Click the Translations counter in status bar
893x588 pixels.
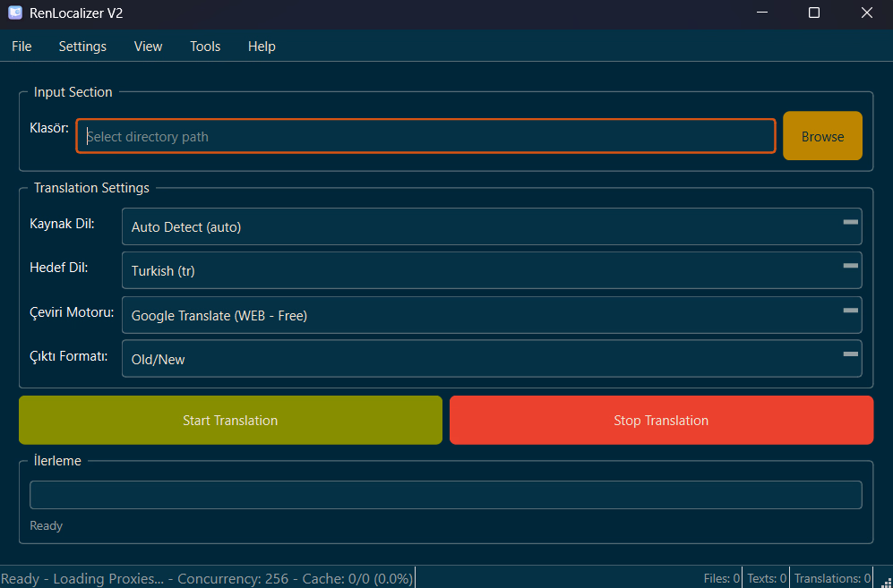tap(832, 578)
